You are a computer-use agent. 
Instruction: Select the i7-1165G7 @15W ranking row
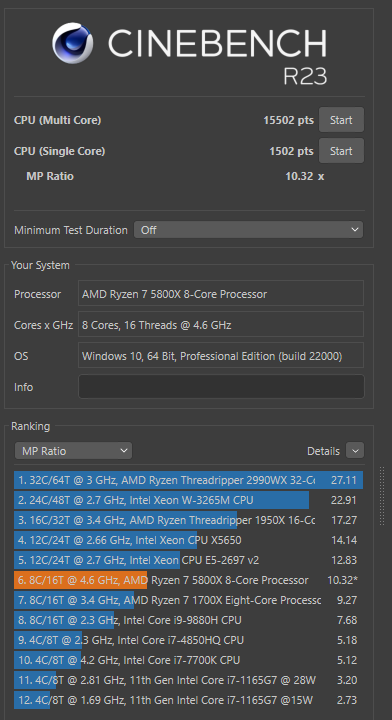pyautogui.click(x=188, y=700)
